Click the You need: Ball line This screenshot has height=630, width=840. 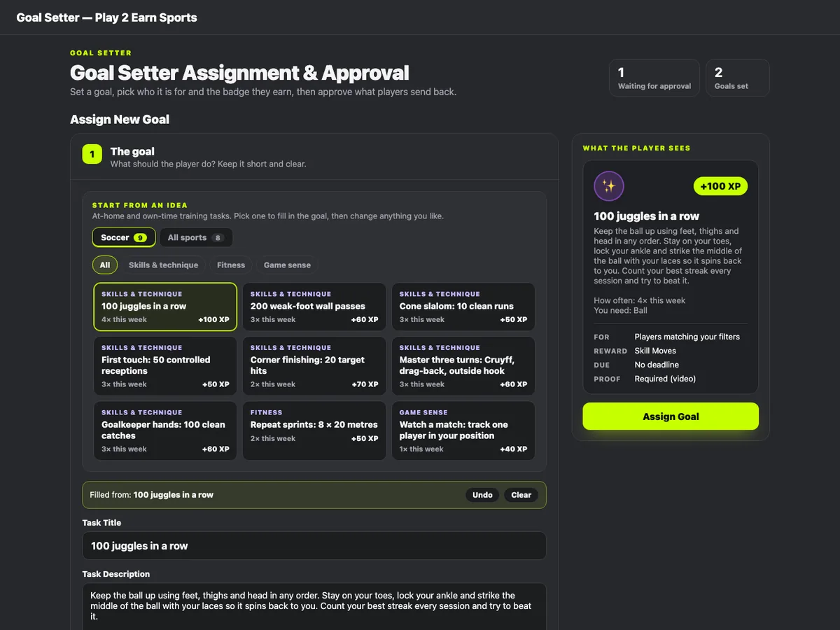621,310
